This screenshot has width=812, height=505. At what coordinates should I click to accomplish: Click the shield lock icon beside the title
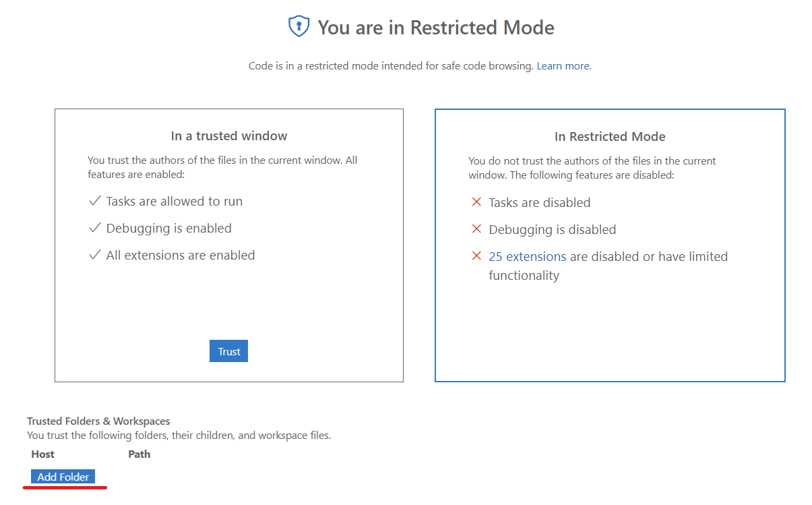point(298,27)
